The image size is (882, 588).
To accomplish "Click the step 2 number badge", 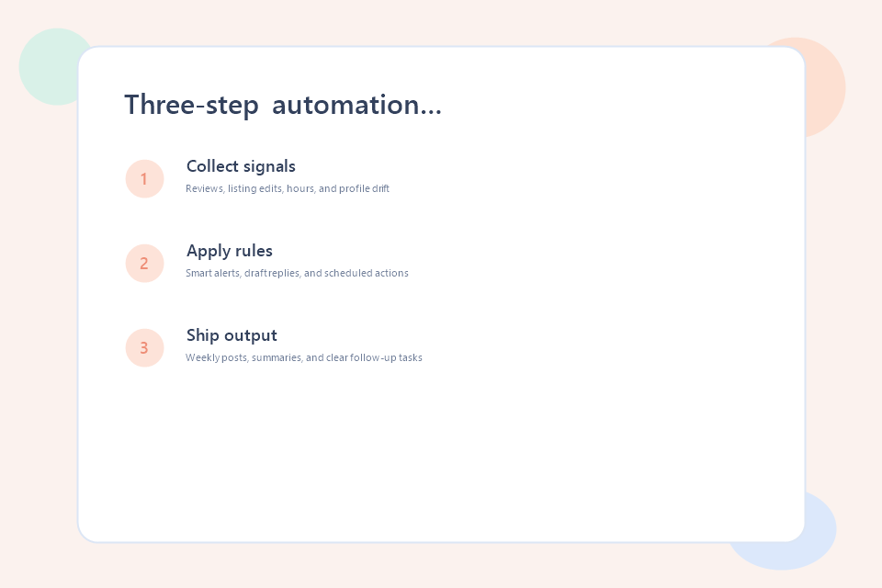I will point(144,264).
